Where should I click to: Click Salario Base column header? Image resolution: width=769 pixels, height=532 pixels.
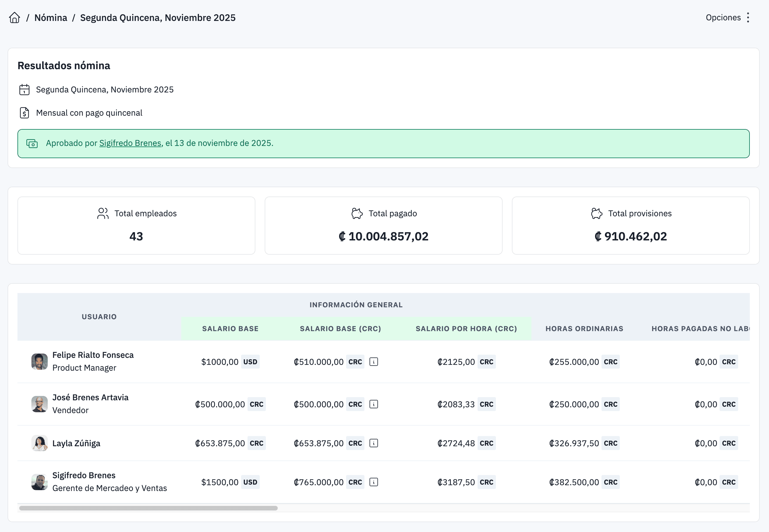click(230, 329)
